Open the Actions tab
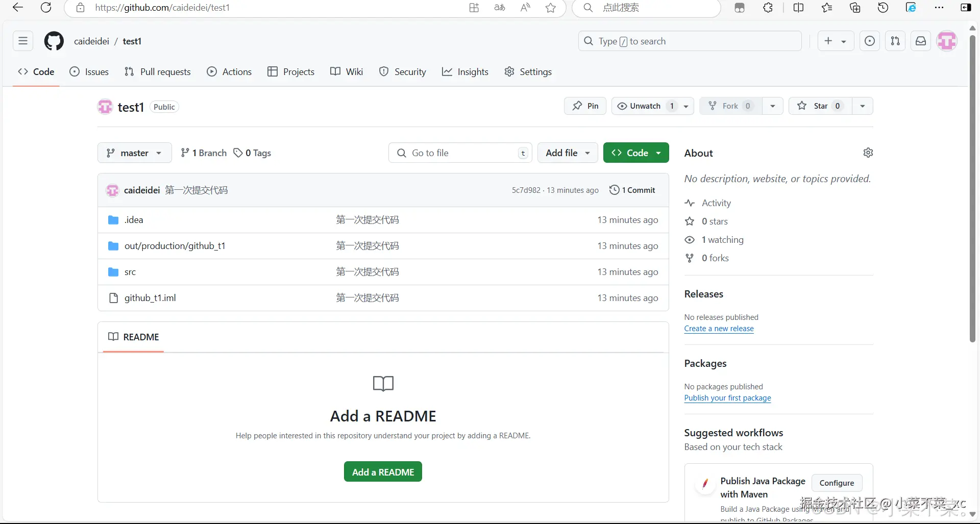Viewport: 980px width, 524px height. coord(229,72)
